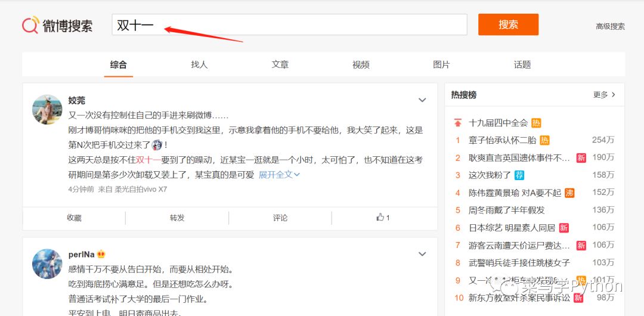
Task: Click the 98万 count value
Action: 606,298
